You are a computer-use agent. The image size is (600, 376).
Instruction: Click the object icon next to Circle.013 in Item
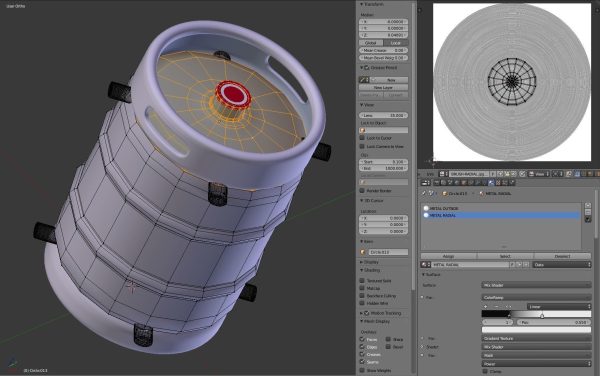(363, 252)
